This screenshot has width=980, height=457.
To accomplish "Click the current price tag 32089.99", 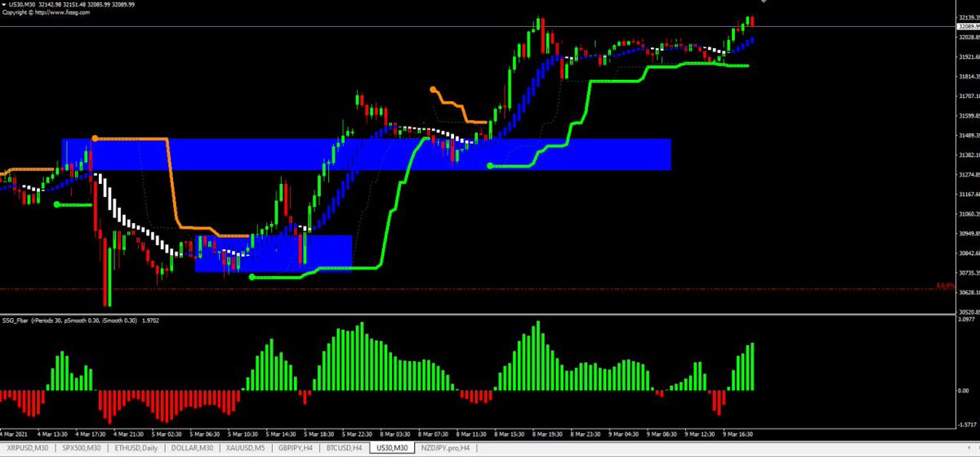I will coord(969,27).
